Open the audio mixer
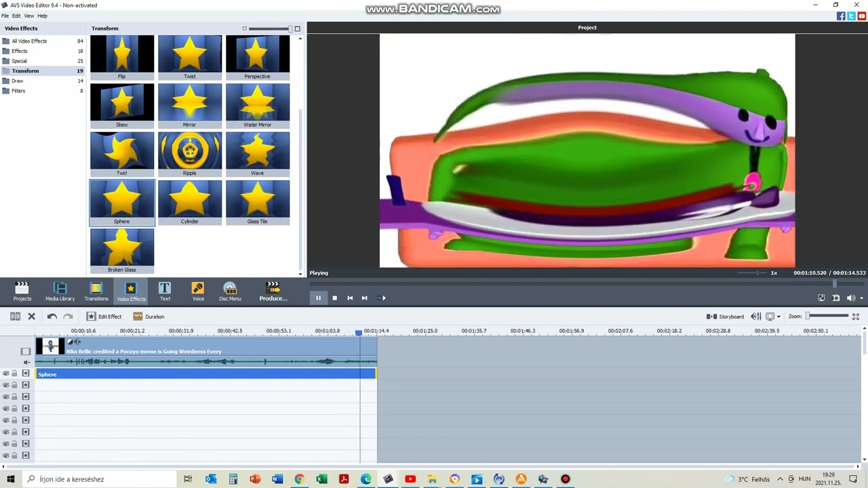This screenshot has height=488, width=868. click(755, 317)
